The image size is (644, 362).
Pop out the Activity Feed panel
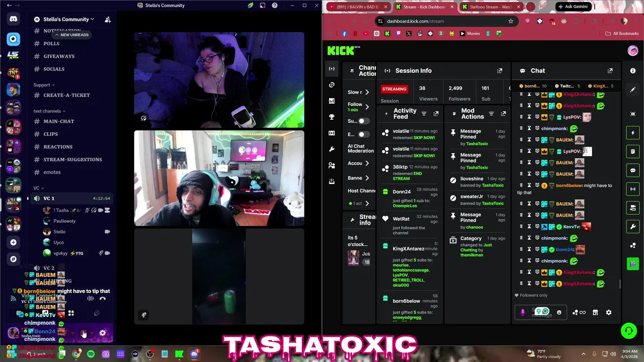pyautogui.click(x=436, y=114)
